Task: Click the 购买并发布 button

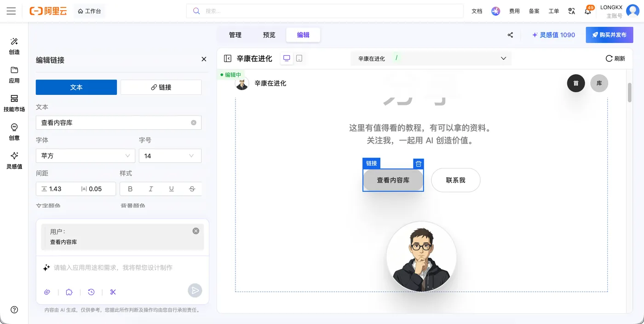Action: (x=609, y=35)
